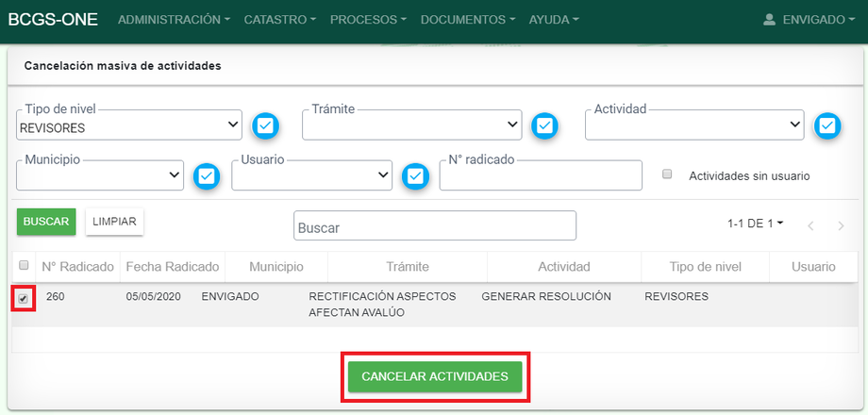
Task: Click the user profile icon next to ENVIGADO
Action: click(769, 19)
